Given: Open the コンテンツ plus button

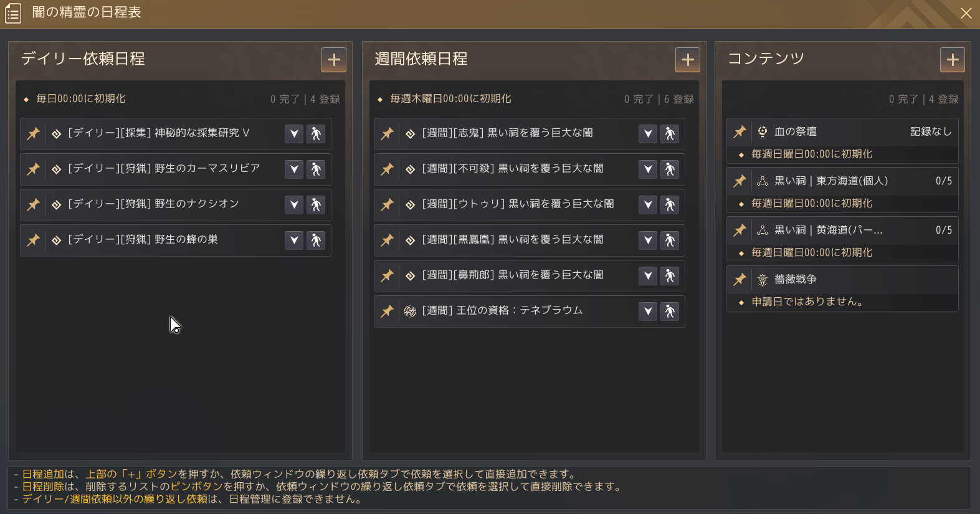Looking at the screenshot, I should 953,60.
